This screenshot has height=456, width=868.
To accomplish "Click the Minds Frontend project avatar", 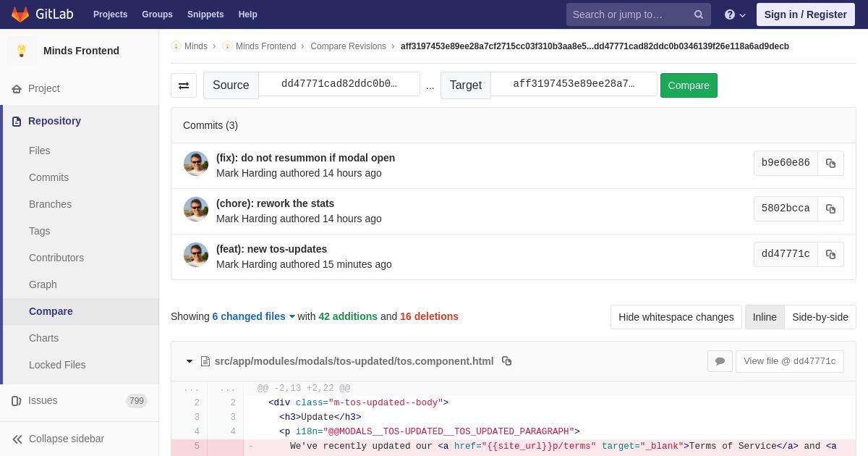I will [22, 51].
